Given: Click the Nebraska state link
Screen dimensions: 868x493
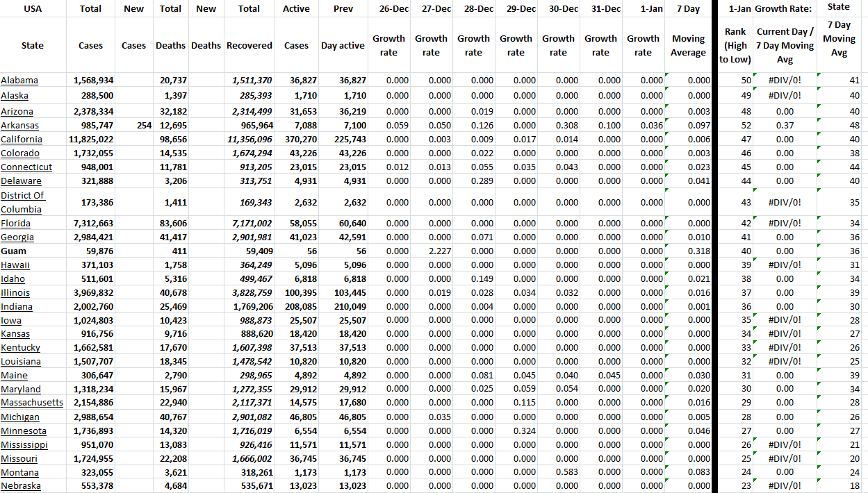Looking at the screenshot, I should (x=21, y=486).
